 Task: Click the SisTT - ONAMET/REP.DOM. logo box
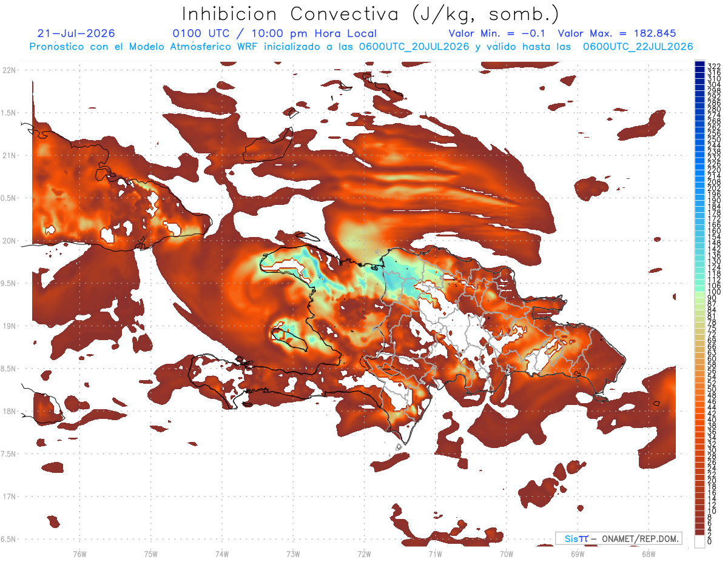point(618,538)
